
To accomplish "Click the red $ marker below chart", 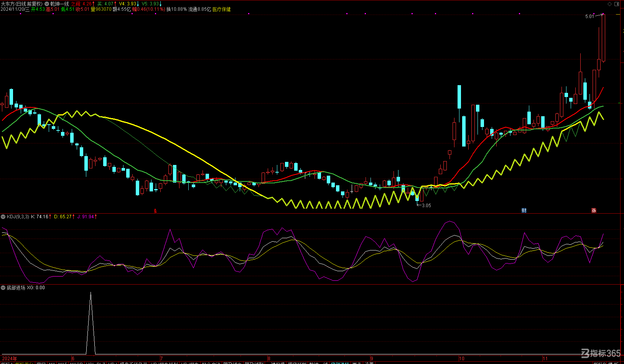I will 155,211.
